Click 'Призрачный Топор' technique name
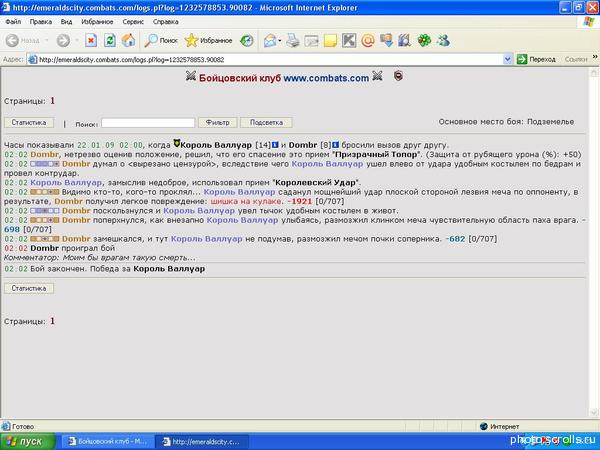 (x=376, y=155)
